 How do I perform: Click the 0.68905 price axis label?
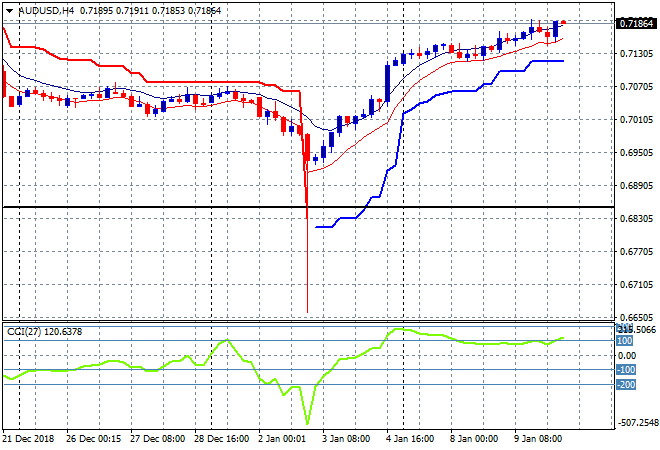tap(636, 186)
